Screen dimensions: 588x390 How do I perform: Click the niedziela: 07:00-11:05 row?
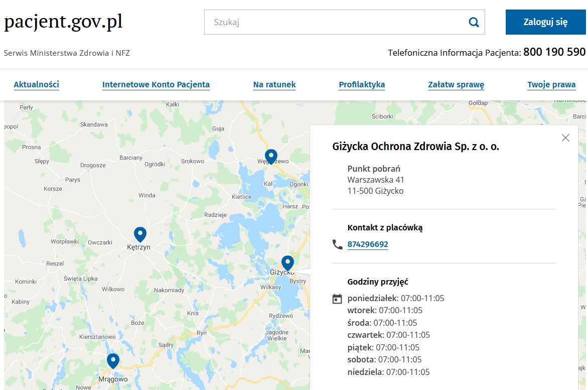pos(388,372)
